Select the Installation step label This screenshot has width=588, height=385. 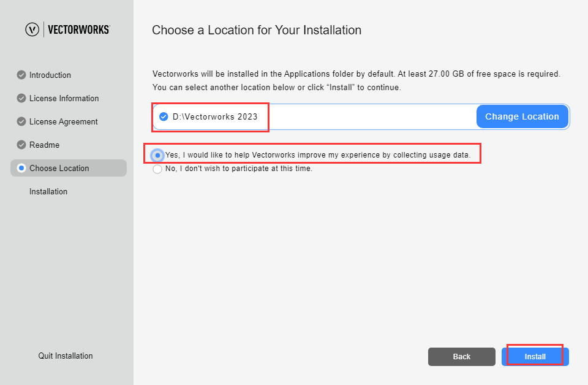(48, 191)
